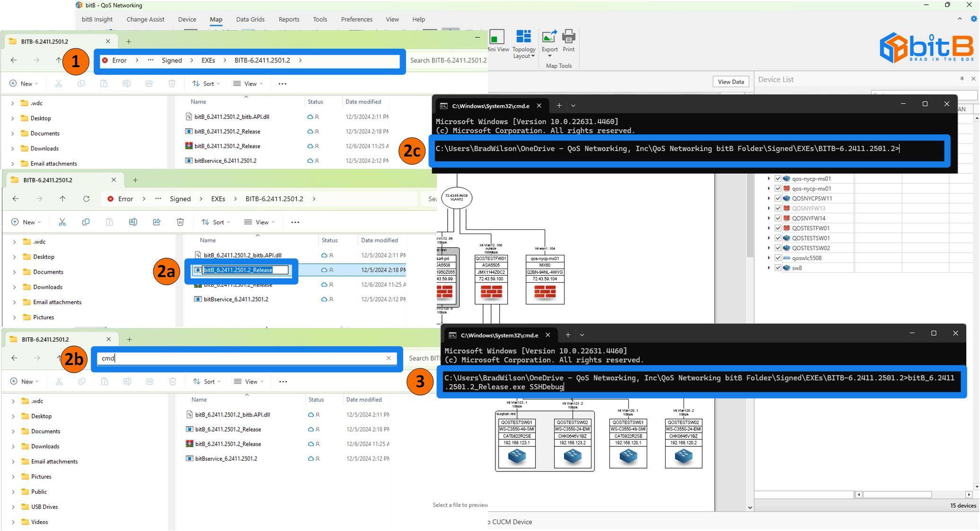Open the Change Assist menu
The image size is (980, 531).
point(145,19)
